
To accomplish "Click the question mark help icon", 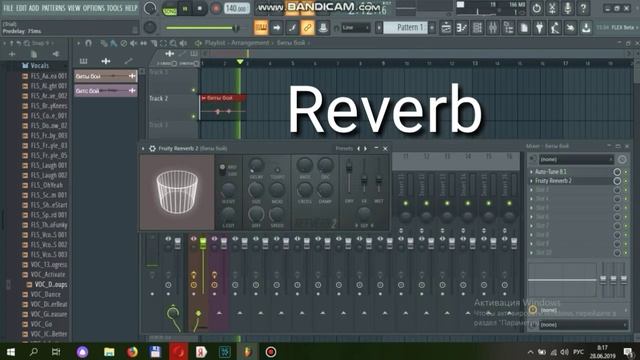I will coord(583,8).
